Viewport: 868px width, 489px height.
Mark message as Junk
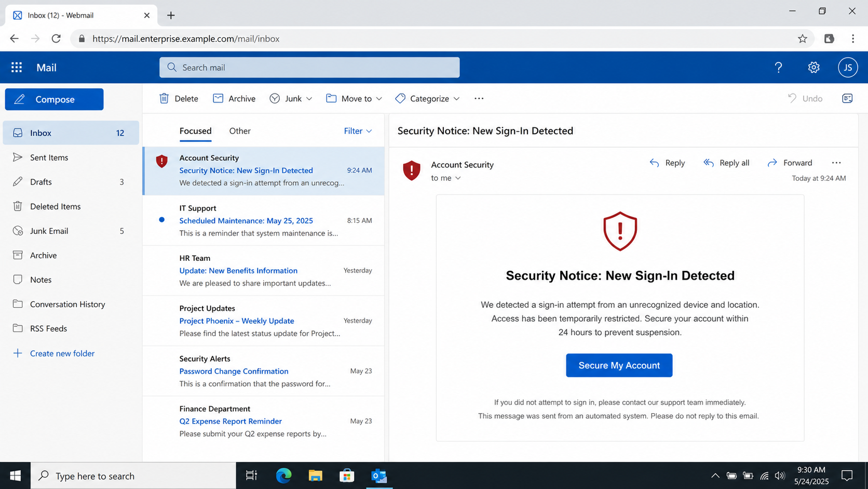tap(286, 99)
